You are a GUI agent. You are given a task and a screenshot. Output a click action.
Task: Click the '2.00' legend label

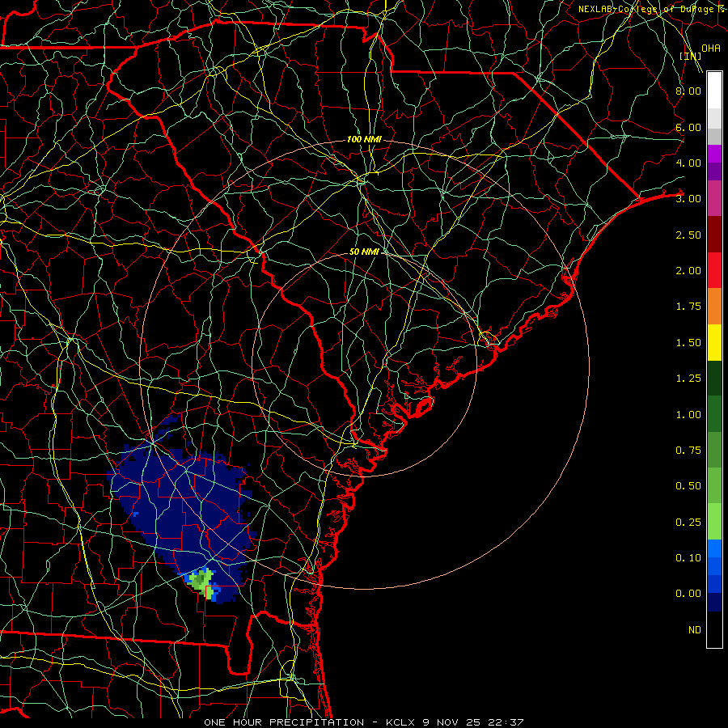click(688, 271)
